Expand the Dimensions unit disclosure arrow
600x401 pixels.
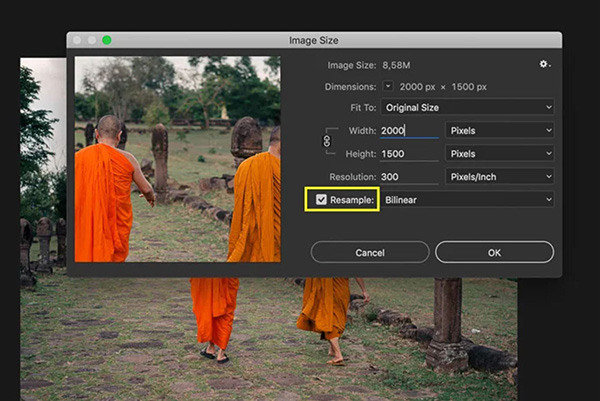click(388, 86)
